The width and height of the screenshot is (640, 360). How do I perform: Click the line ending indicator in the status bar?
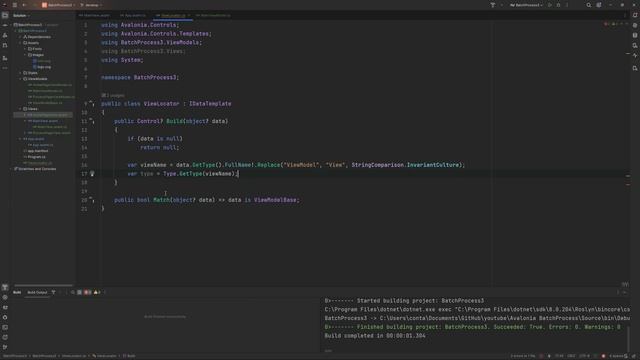coord(571,356)
